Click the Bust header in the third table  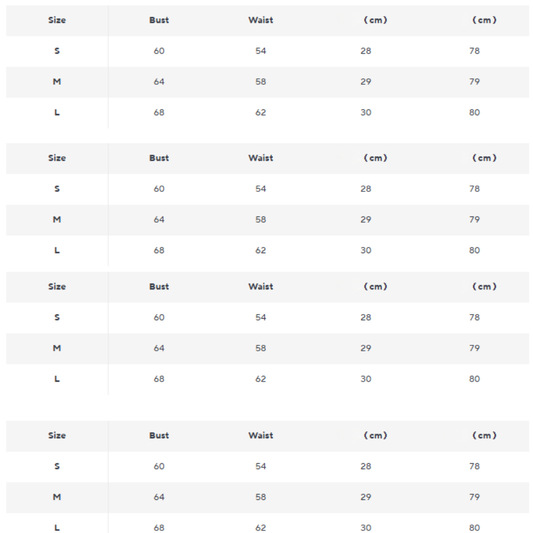tap(159, 287)
